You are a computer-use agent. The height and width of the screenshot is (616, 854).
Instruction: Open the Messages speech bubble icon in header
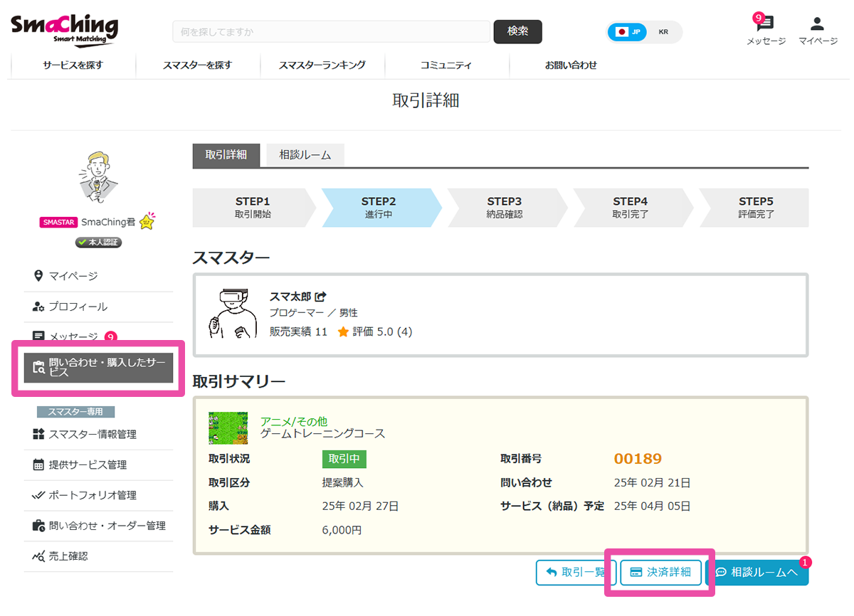point(765,24)
